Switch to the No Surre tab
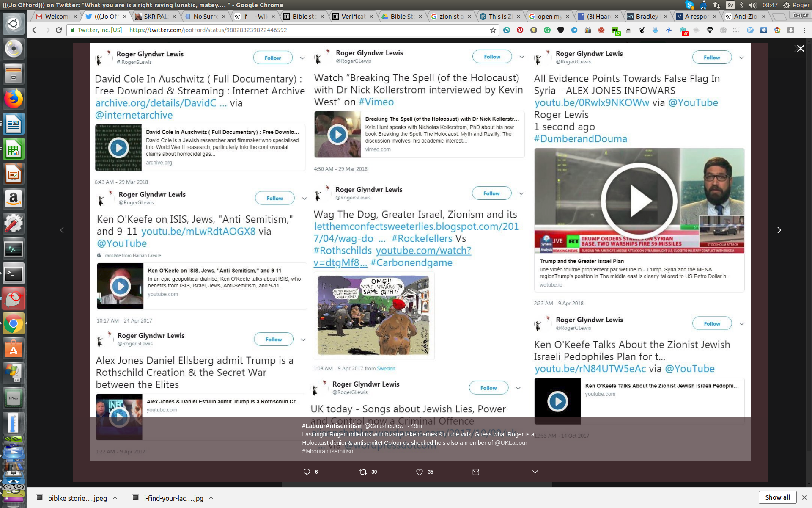812x508 pixels. coord(206,17)
